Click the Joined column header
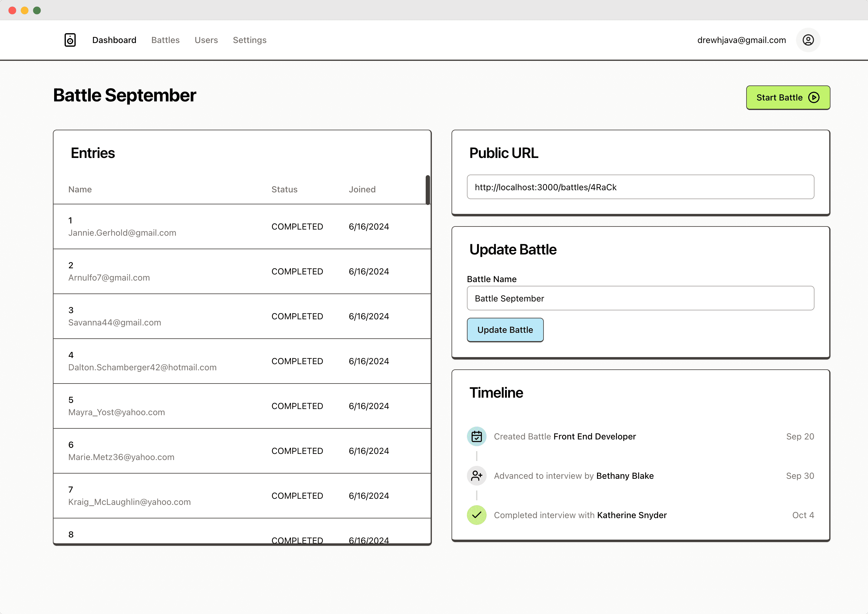The width and height of the screenshot is (868, 614). [x=362, y=189]
